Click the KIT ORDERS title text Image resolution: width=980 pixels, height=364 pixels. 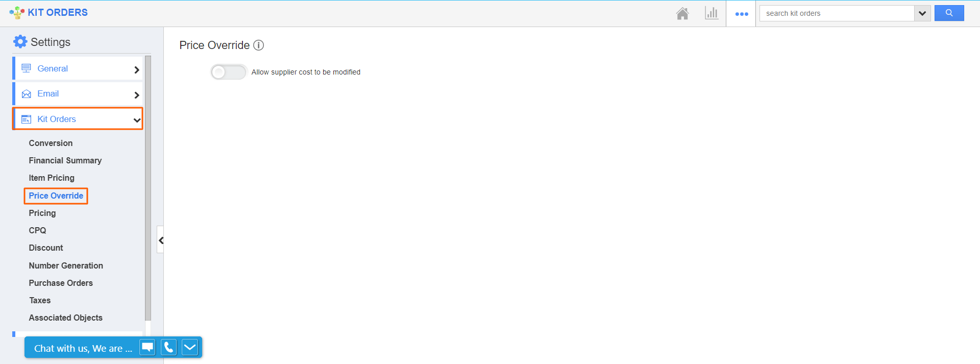click(x=58, y=12)
